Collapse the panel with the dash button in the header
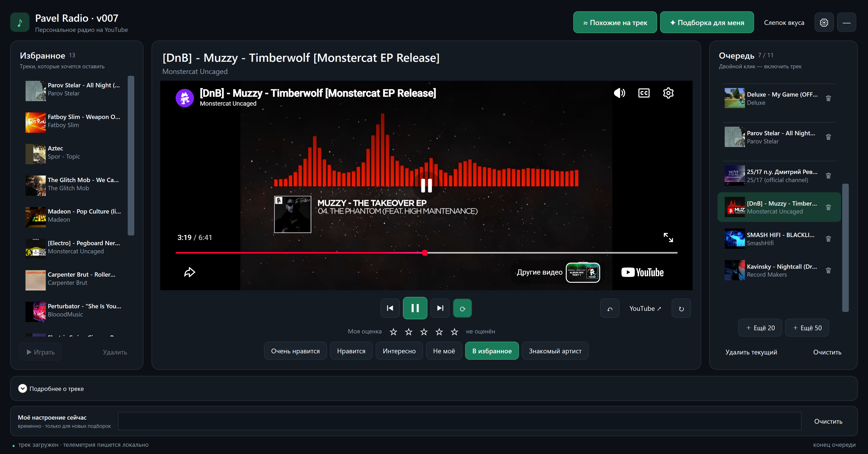Image resolution: width=868 pixels, height=454 pixels. coord(847,23)
